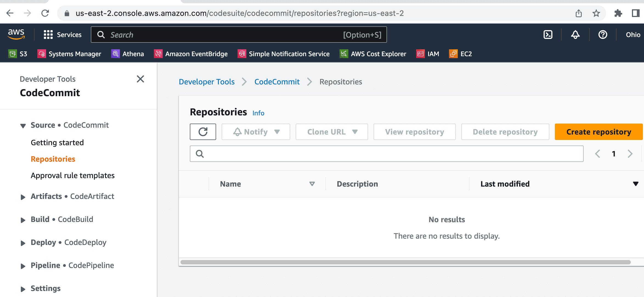The width and height of the screenshot is (644, 297).
Task: Click page number 1
Action: (614, 154)
